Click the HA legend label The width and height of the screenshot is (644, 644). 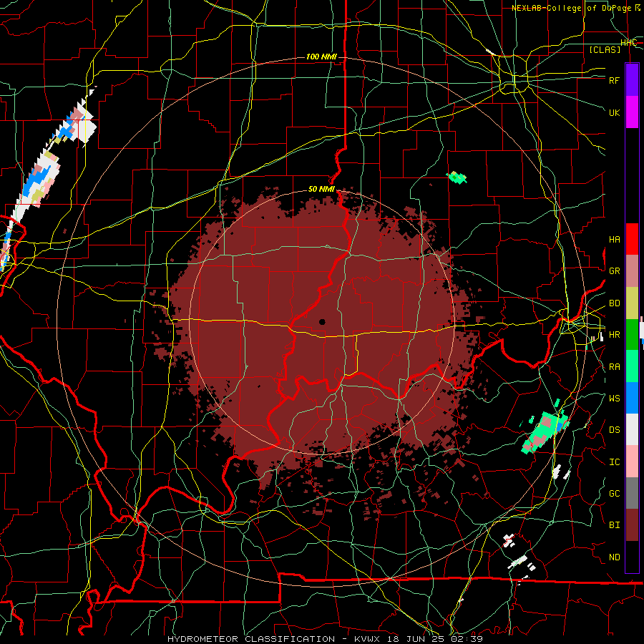(x=614, y=240)
